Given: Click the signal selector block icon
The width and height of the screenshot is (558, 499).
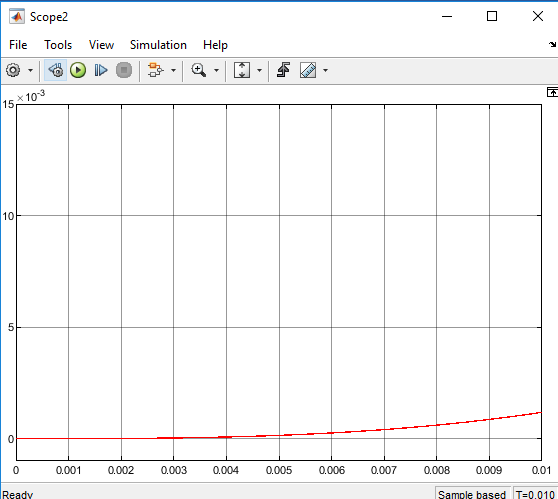Looking at the screenshot, I should click(156, 70).
